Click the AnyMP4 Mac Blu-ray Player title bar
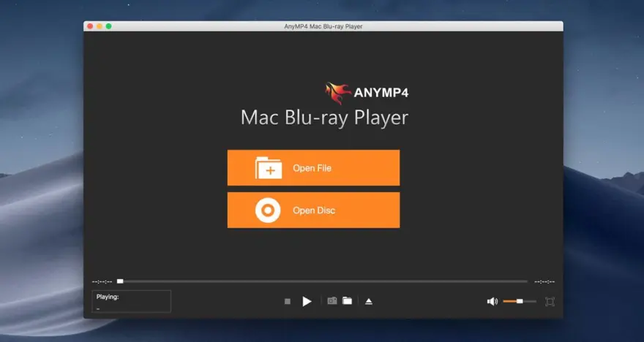This screenshot has width=644, height=342. (323, 26)
